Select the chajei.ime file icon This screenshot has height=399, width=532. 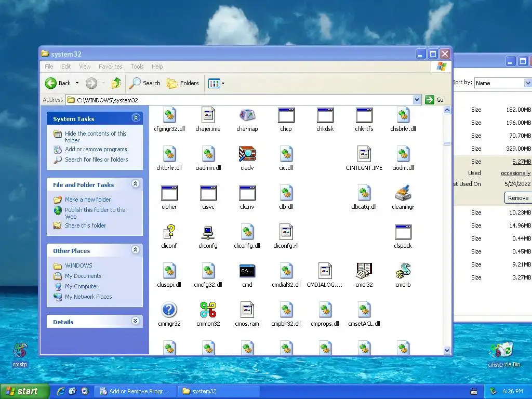point(208,116)
